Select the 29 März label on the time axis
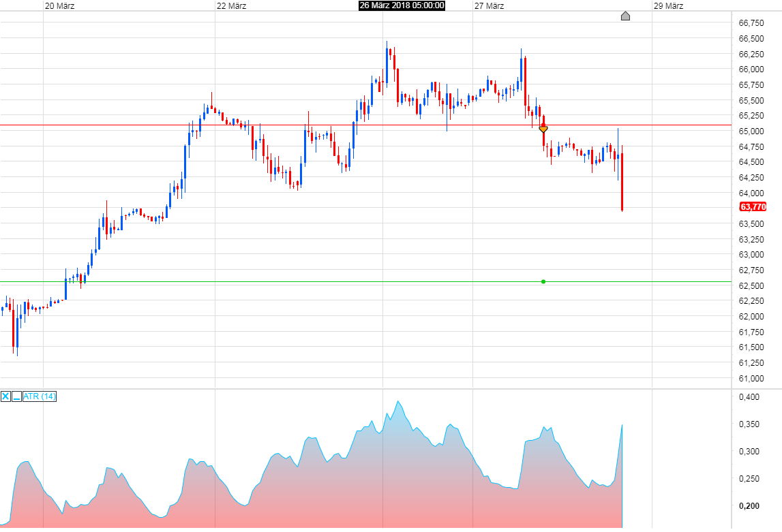The image size is (782, 532). point(669,6)
